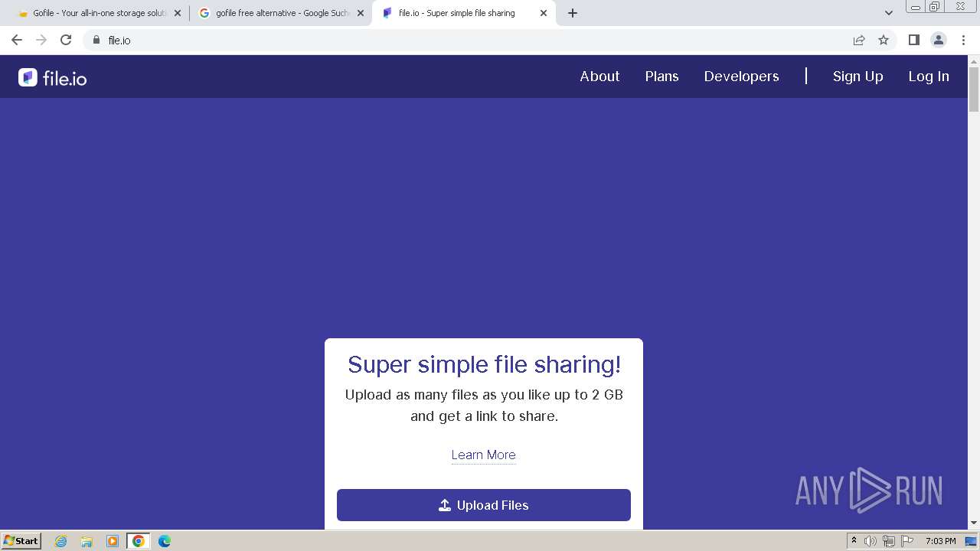Viewport: 980px width, 551px height.
Task: Click Sign Up in header
Action: 857,77
